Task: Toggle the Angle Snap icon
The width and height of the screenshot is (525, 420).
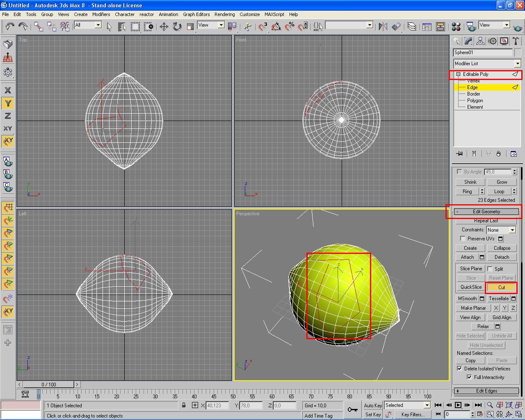Action: [x=276, y=27]
